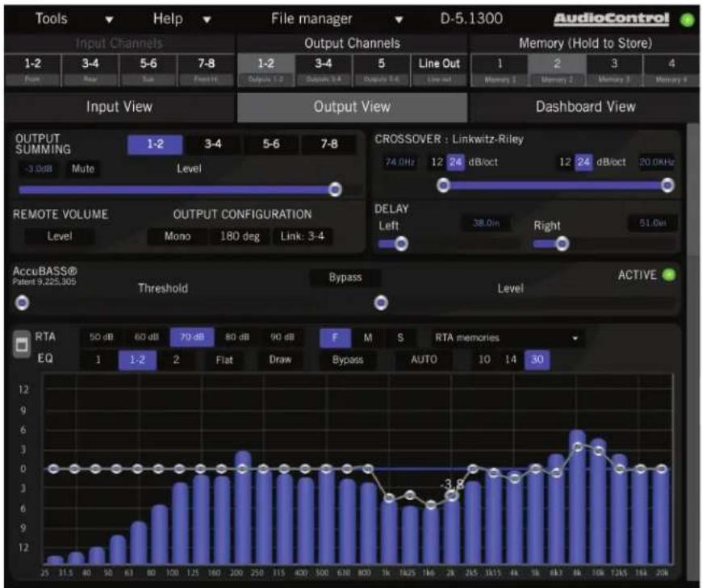Click the green connection status indicator
This screenshot has width=702, height=588.
pos(687,19)
